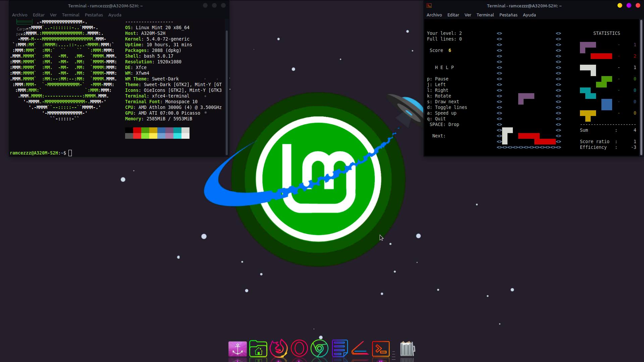Open Pestañas menu in right terminal
The image size is (644, 362).
pyautogui.click(x=508, y=15)
